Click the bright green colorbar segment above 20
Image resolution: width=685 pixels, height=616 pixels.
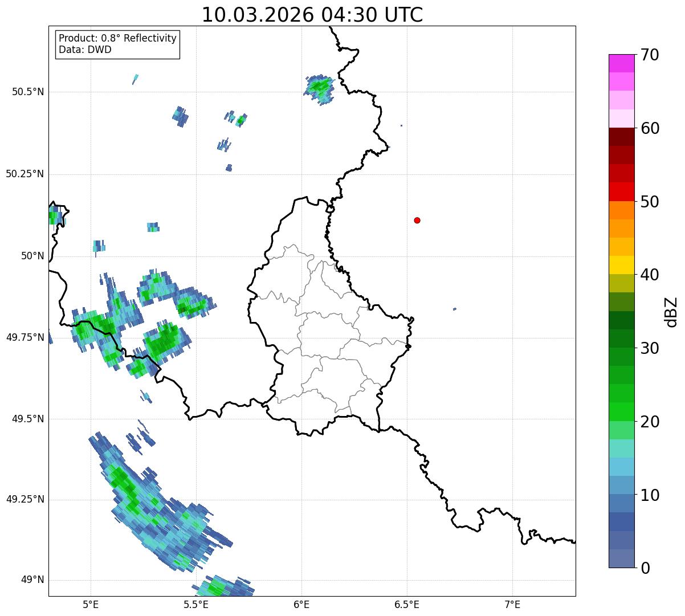[x=621, y=411]
